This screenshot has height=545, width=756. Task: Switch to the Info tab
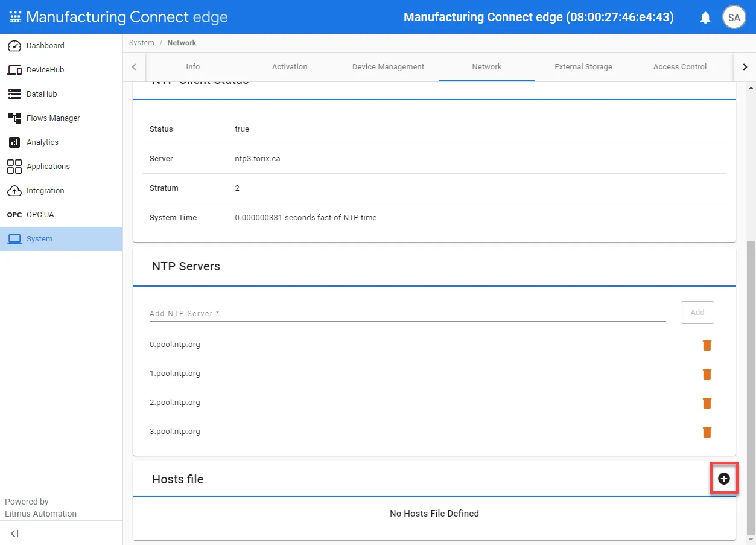coord(193,67)
